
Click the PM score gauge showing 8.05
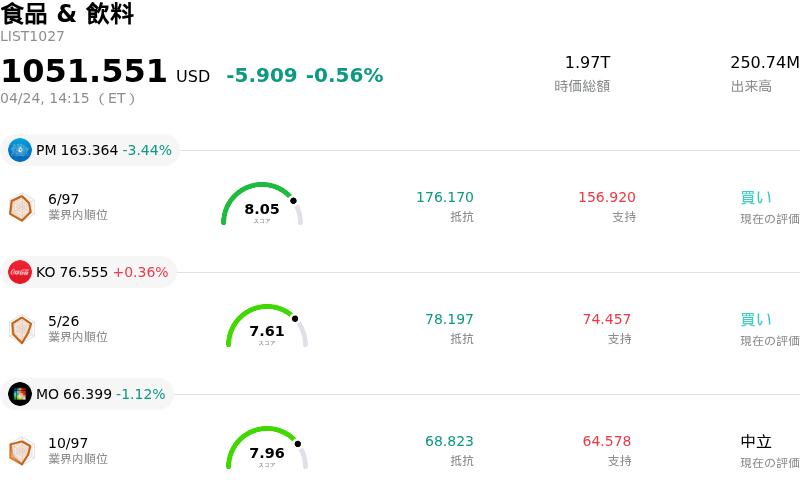262,206
